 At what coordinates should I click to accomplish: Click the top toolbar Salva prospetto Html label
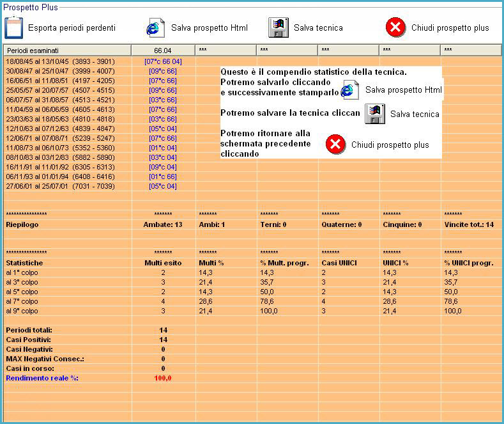tap(210, 28)
